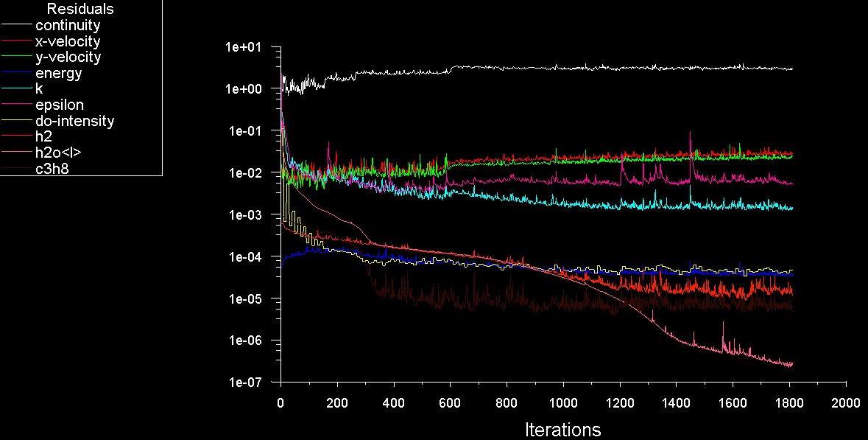Image resolution: width=868 pixels, height=440 pixels.
Task: Select the x-velocity legend label
Action: [68, 41]
